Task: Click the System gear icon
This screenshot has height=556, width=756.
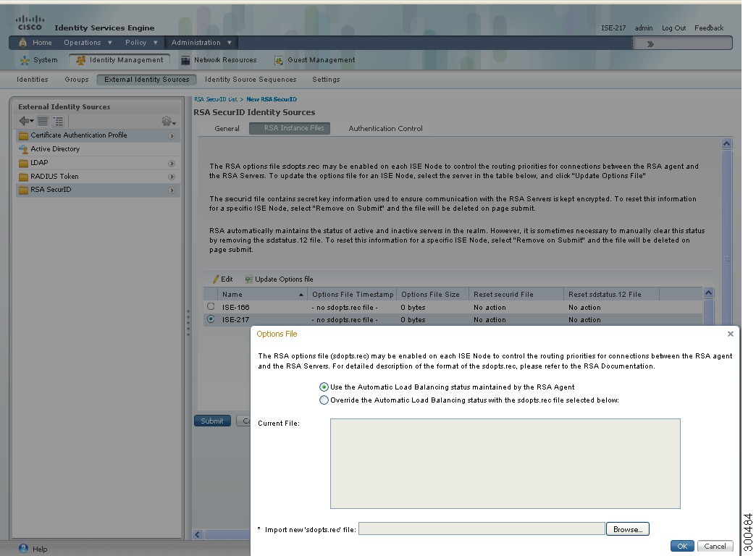Action: click(x=25, y=60)
